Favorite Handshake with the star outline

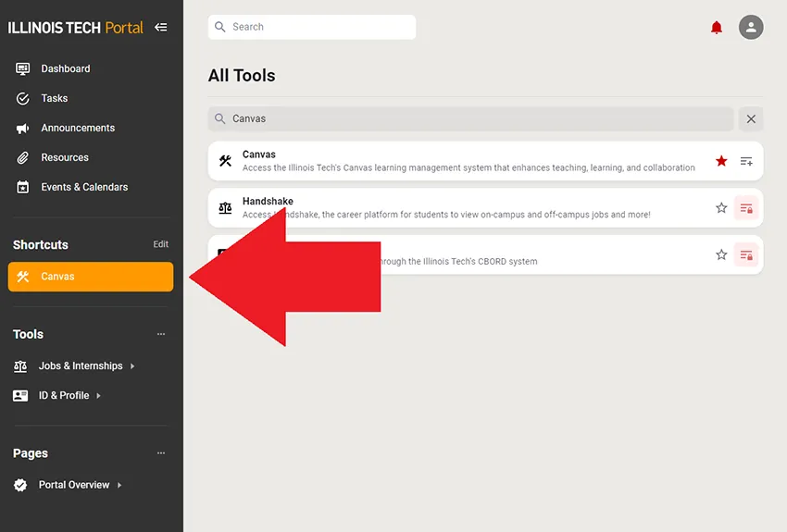click(721, 207)
